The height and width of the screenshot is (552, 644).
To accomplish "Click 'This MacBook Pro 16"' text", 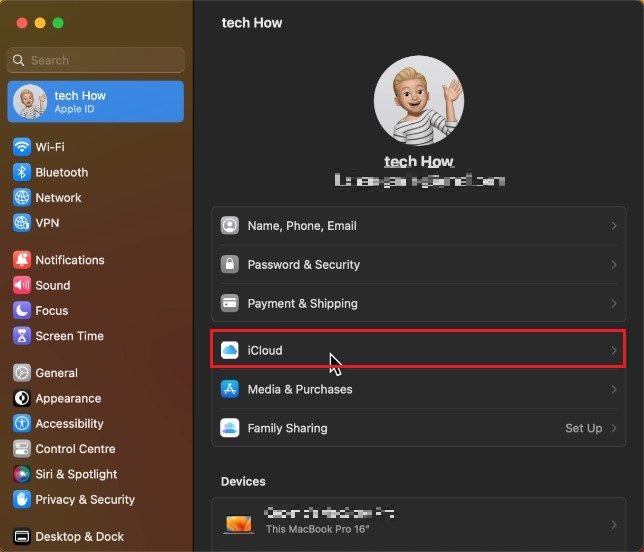I will click(x=317, y=529).
